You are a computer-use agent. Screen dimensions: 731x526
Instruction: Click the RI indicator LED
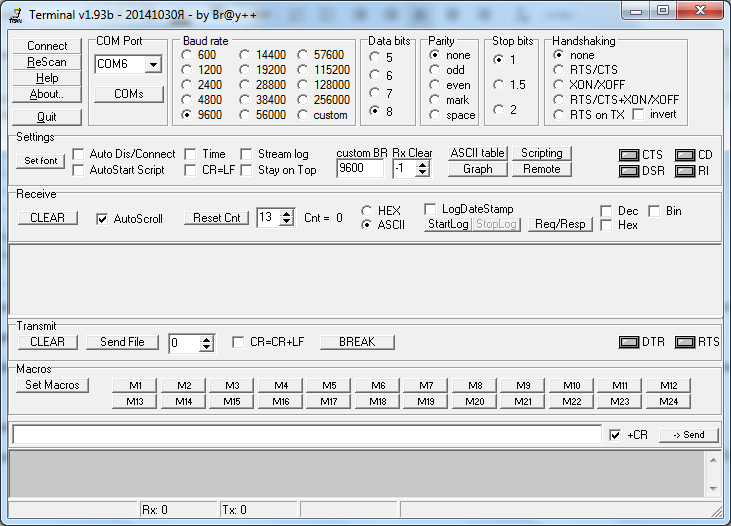(684, 171)
